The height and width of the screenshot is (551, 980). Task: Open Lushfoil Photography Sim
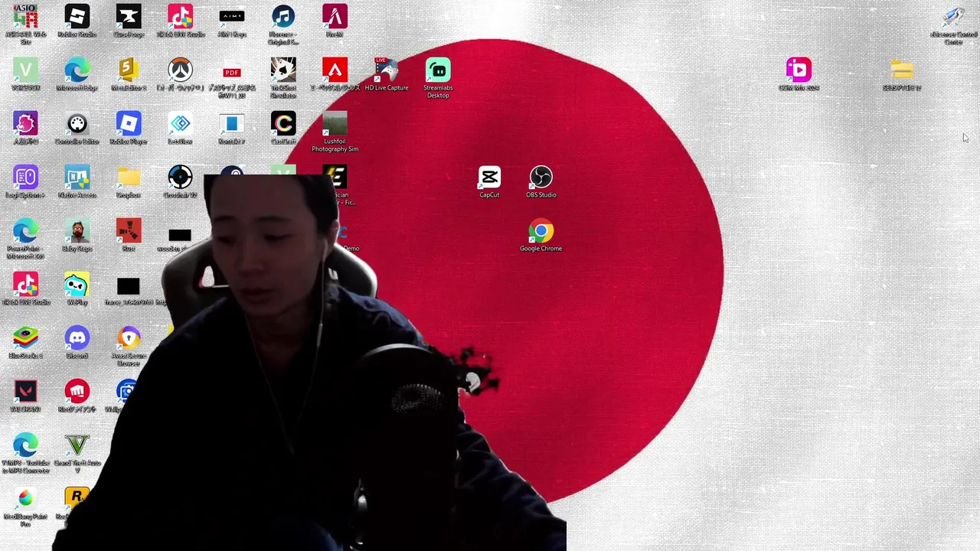(335, 124)
